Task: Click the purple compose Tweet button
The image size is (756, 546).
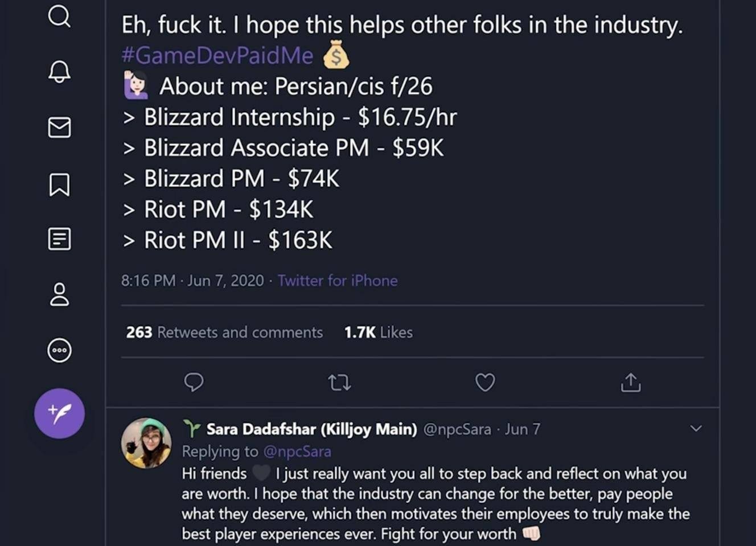Action: coord(59,413)
